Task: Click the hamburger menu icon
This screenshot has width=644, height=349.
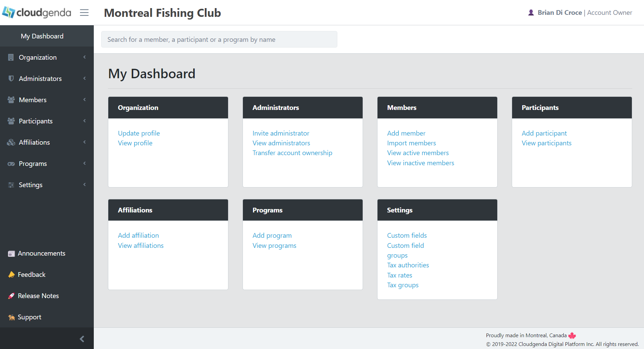Action: (x=84, y=13)
